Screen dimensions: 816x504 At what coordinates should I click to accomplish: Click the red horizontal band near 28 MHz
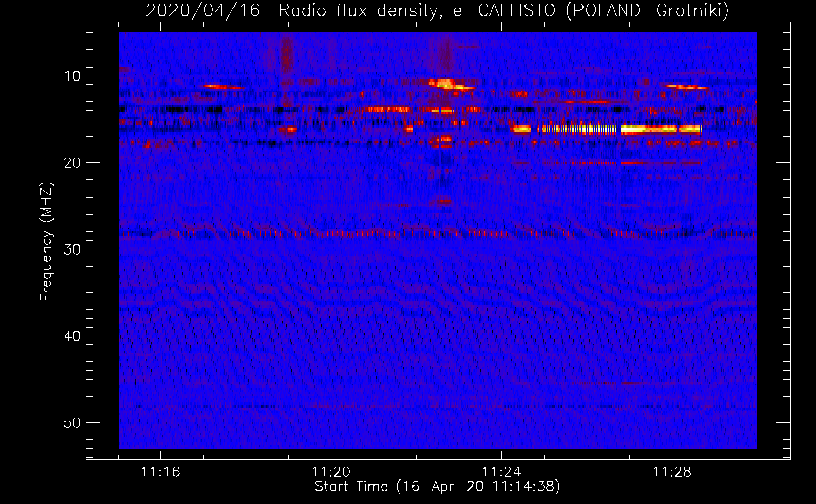[x=438, y=234]
